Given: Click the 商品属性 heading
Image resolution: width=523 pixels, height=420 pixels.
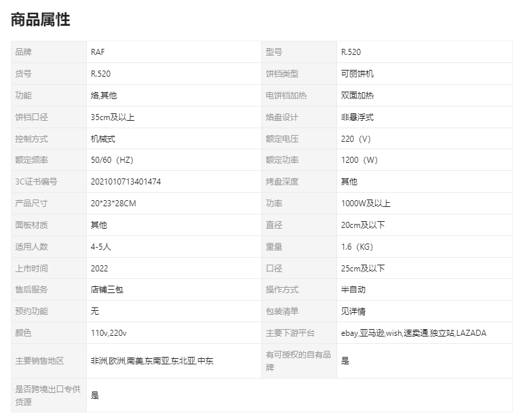Looking at the screenshot, I should pyautogui.click(x=40, y=20).
